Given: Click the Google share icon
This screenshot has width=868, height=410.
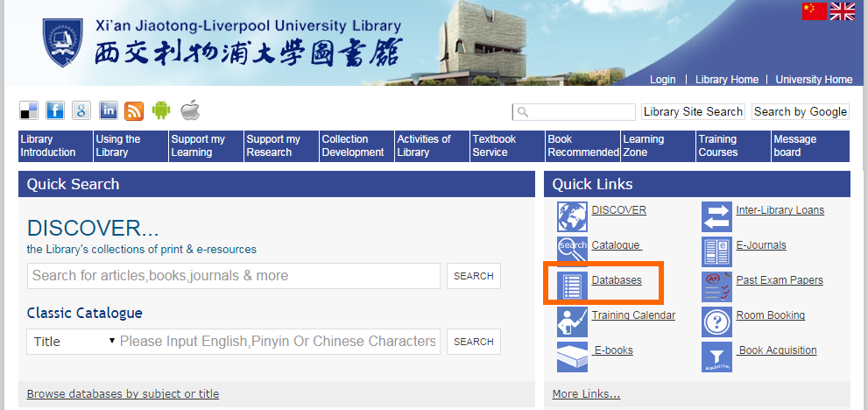Looking at the screenshot, I should click(81, 111).
